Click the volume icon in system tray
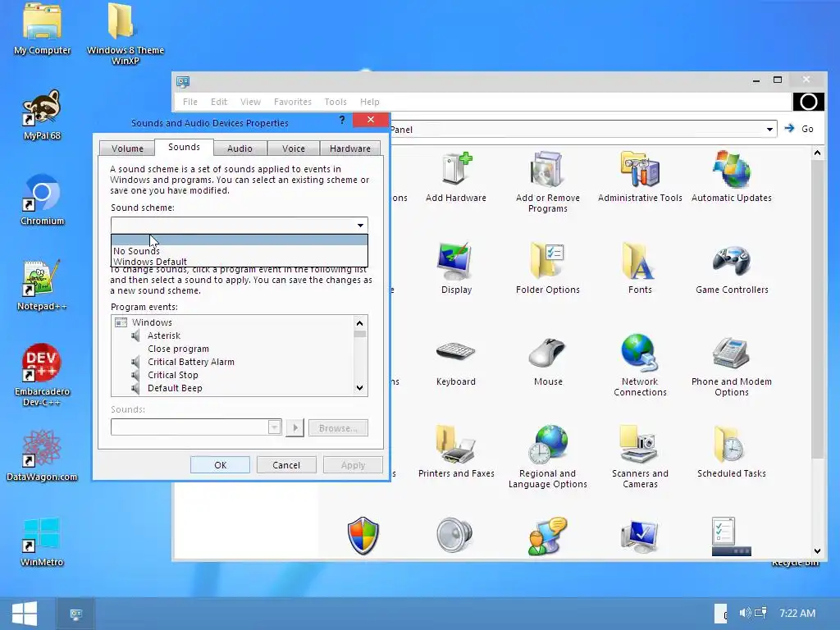Image resolution: width=840 pixels, height=630 pixels. (x=745, y=612)
